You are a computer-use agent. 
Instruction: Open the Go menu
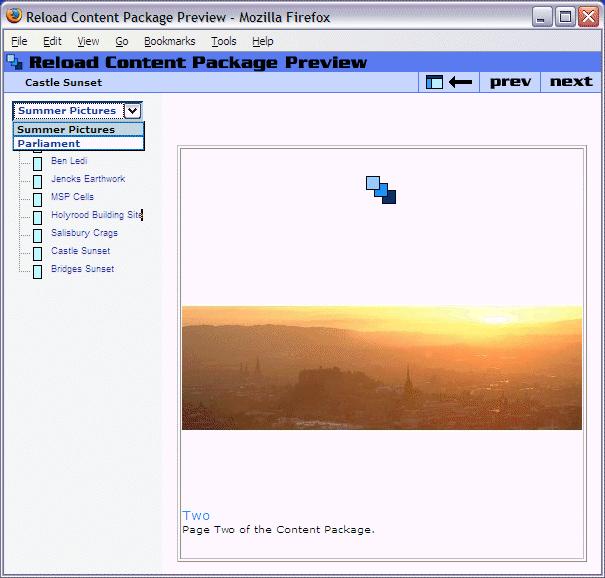pos(122,41)
